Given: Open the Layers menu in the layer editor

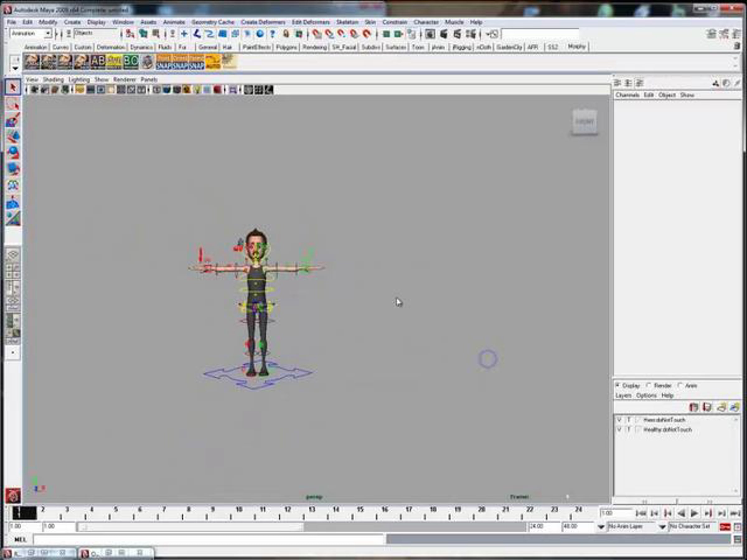Looking at the screenshot, I should 623,395.
